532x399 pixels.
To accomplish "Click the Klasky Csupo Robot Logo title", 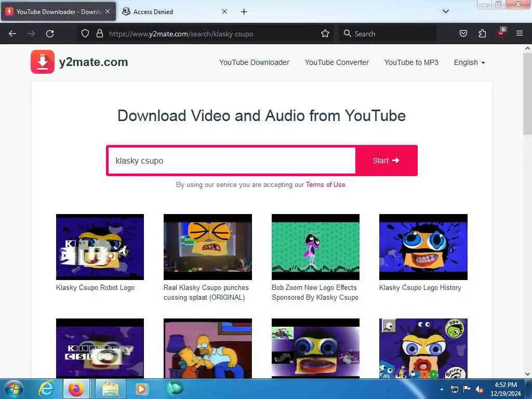I will coord(95,287).
